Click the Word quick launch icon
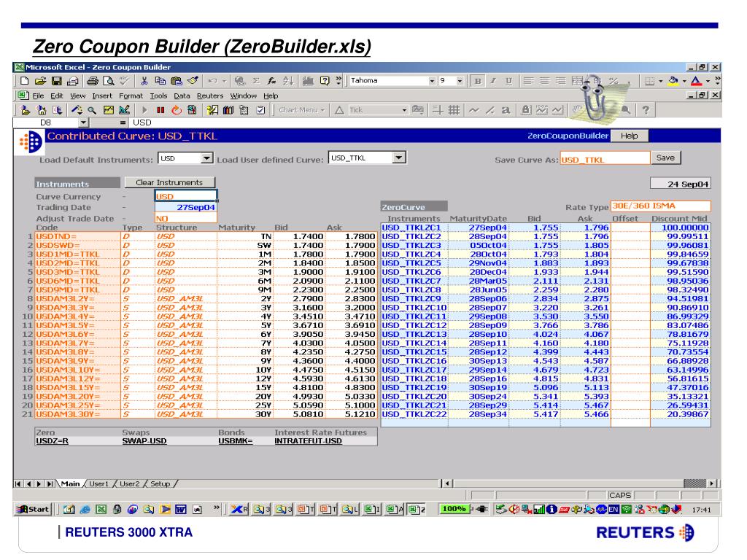The width and height of the screenshot is (747, 560). (x=181, y=510)
